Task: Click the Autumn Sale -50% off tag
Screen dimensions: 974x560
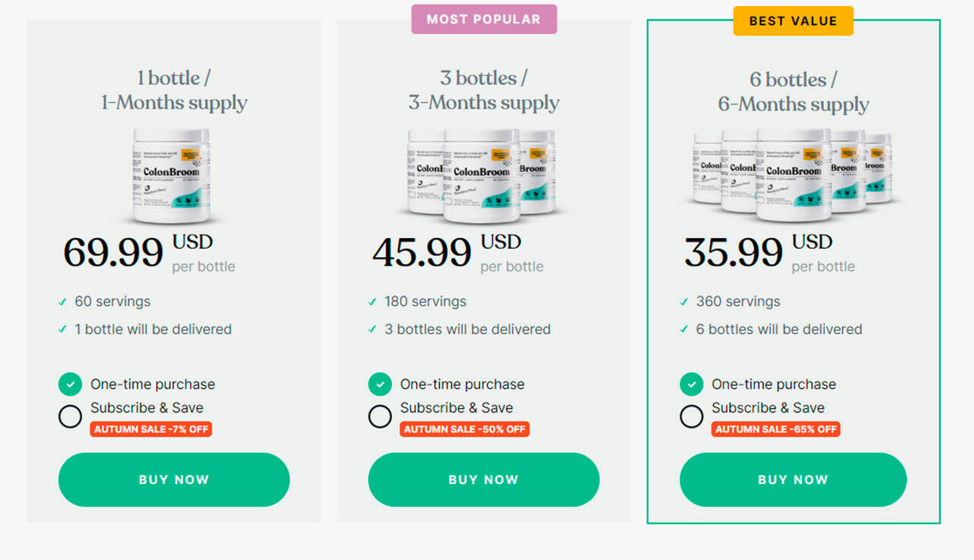Action: coord(464,429)
